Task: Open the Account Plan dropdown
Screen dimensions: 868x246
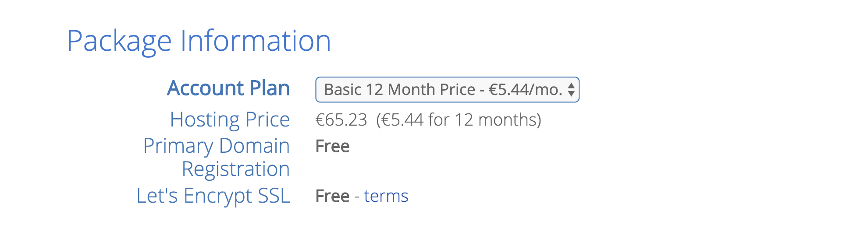Action: [x=447, y=90]
